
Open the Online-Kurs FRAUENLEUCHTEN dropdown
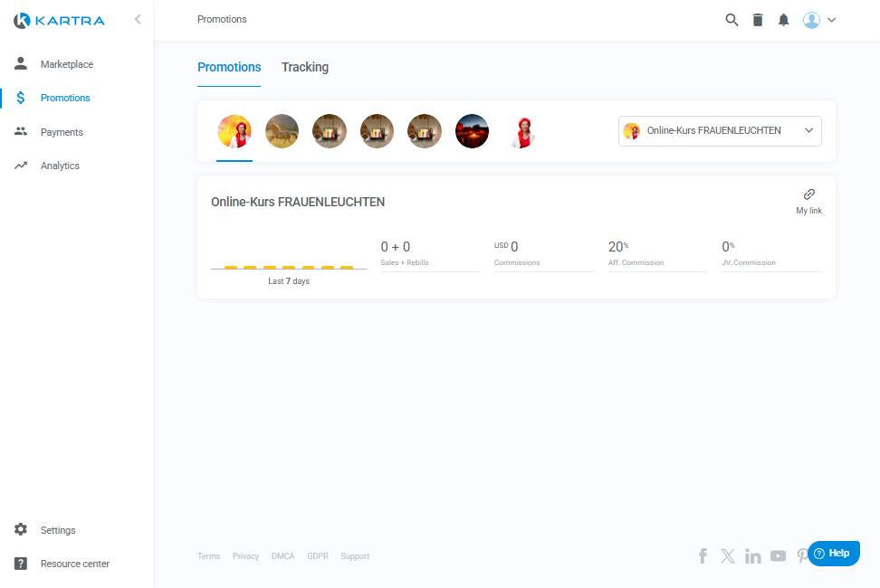pos(720,130)
